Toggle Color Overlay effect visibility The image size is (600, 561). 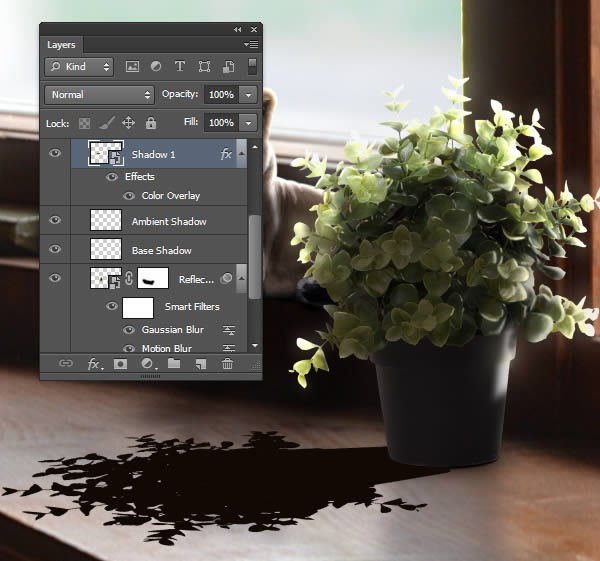pyautogui.click(x=129, y=196)
